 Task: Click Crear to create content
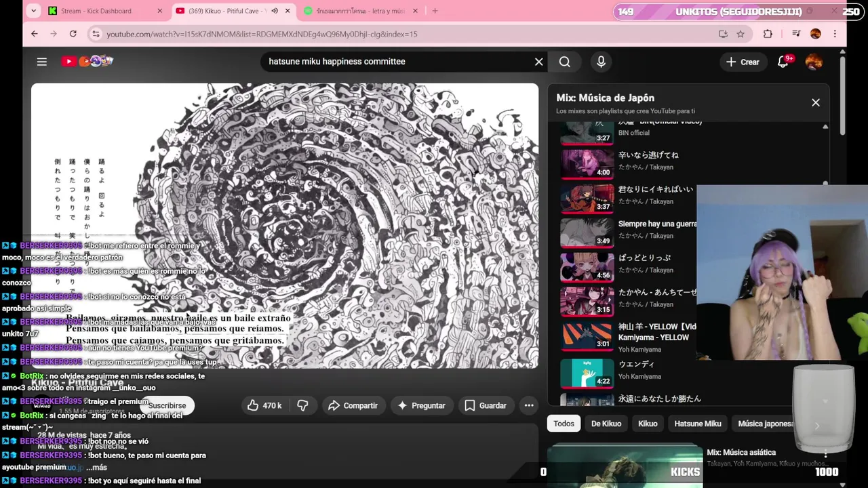pyautogui.click(x=743, y=62)
